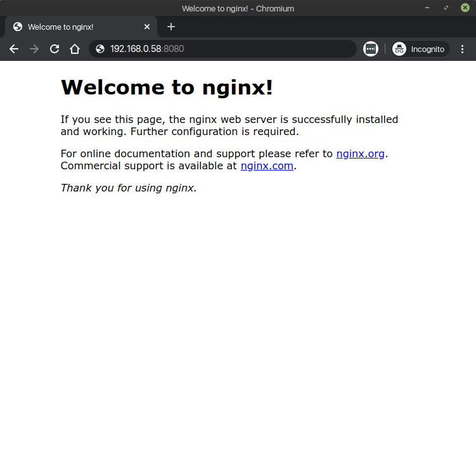
Task: Close the Welcome to nginx! tab
Action: [147, 27]
